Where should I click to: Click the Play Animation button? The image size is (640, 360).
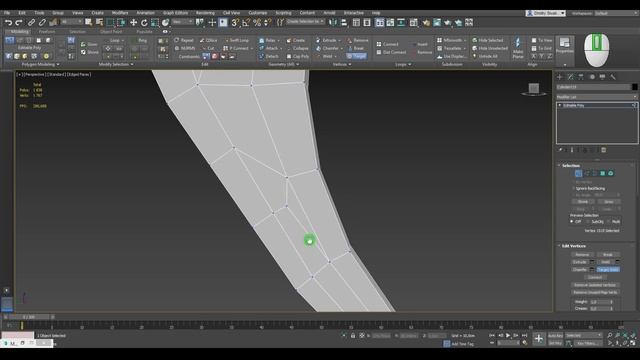pyautogui.click(x=508, y=336)
